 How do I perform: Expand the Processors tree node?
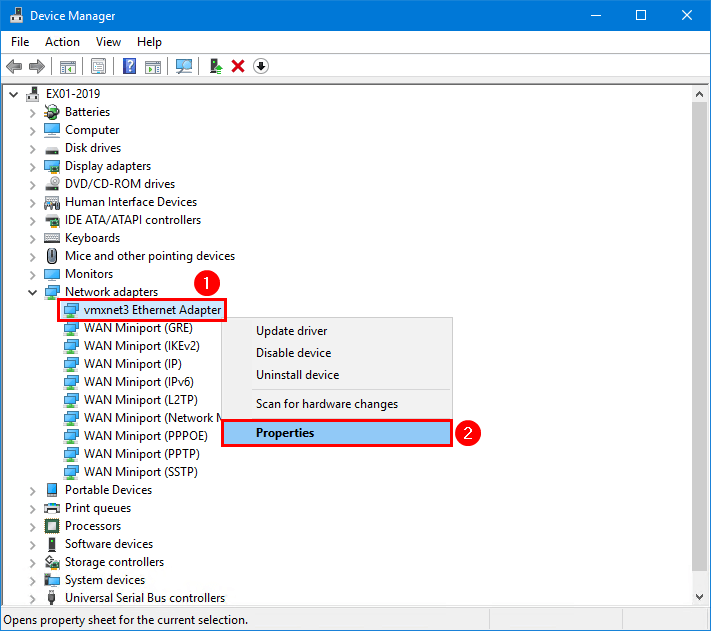[x=33, y=526]
